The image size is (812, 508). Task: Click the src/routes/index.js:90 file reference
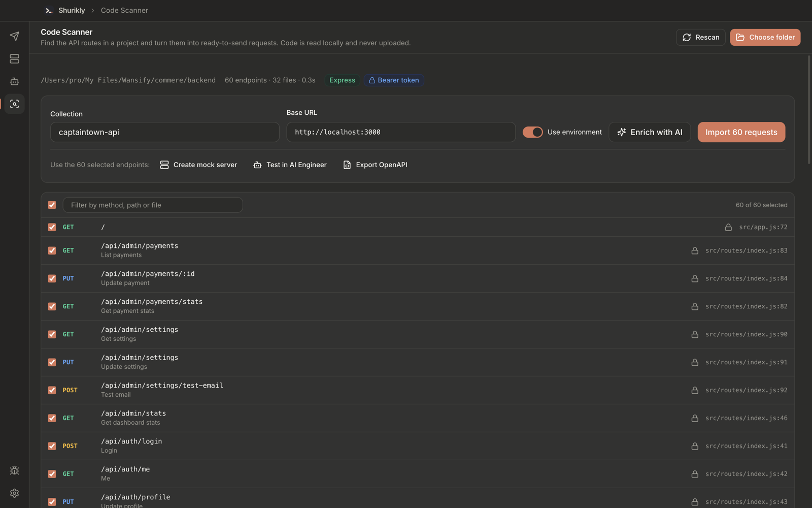pyautogui.click(x=747, y=334)
